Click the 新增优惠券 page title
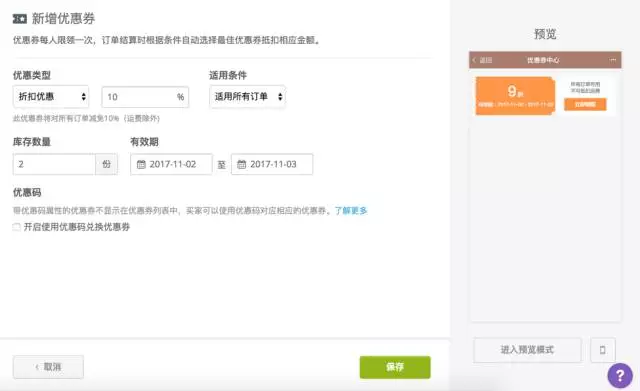 pyautogui.click(x=63, y=18)
